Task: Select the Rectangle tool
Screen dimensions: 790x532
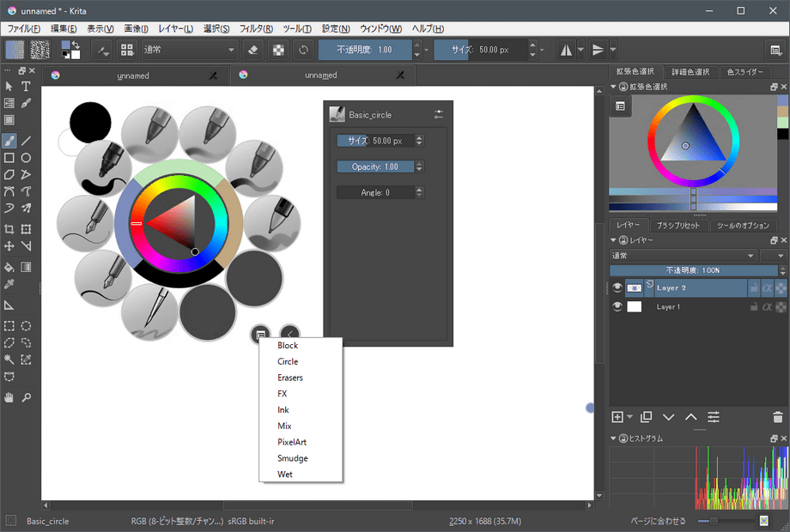Action: (x=9, y=158)
